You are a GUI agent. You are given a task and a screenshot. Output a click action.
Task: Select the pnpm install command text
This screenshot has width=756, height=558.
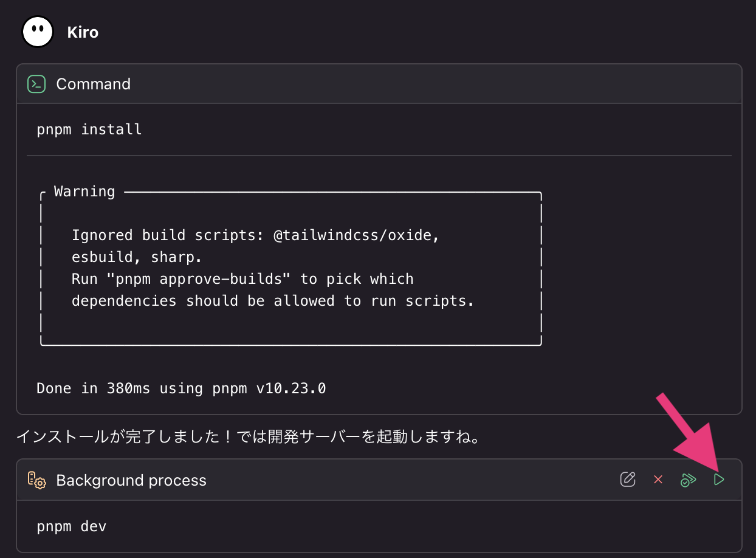(x=89, y=129)
